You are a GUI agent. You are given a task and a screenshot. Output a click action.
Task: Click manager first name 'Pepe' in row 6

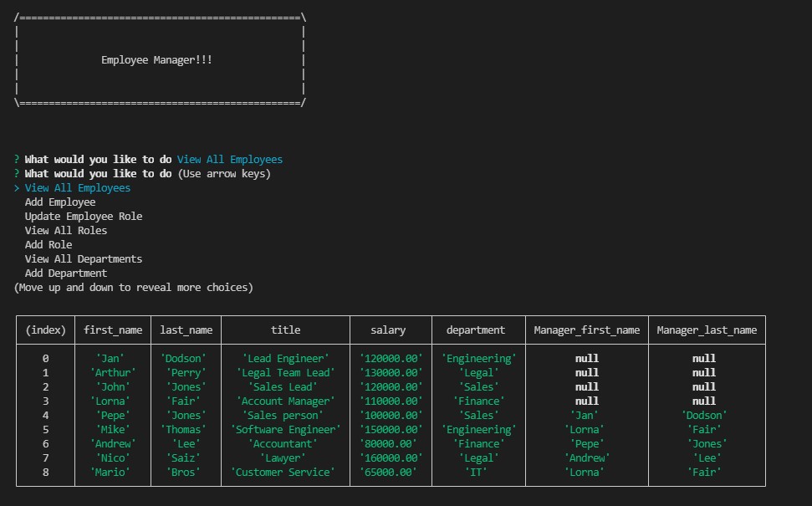pyautogui.click(x=587, y=444)
